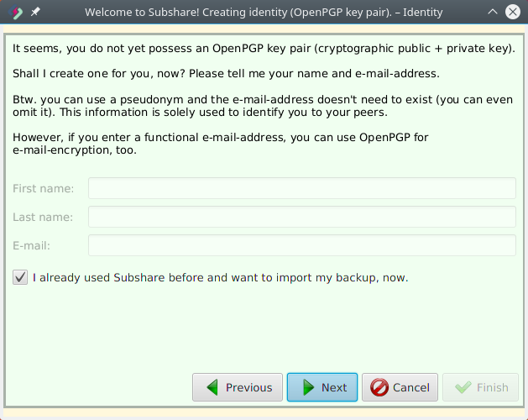Viewport: 528px width, 420px height.
Task: Click the checkmark icon on Finish
Action: click(x=462, y=387)
